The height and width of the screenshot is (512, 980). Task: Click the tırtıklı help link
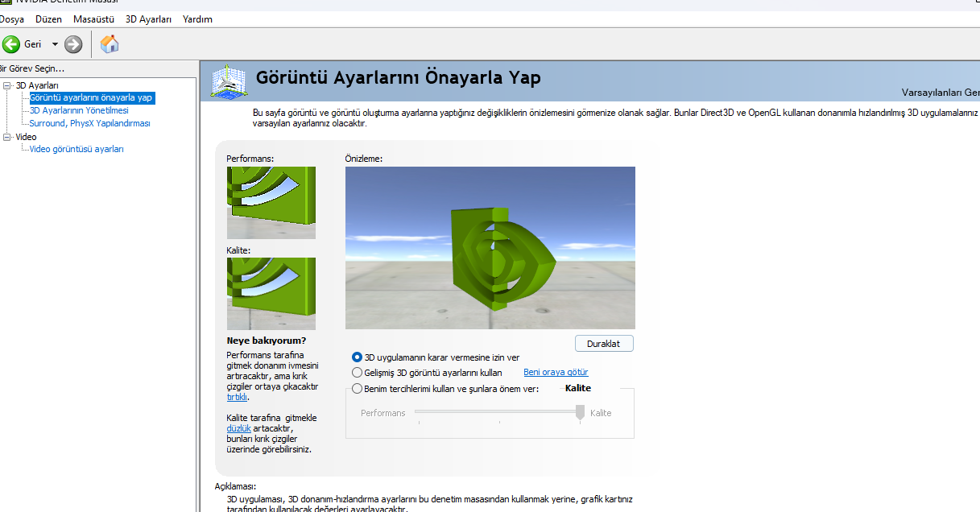pos(237,397)
